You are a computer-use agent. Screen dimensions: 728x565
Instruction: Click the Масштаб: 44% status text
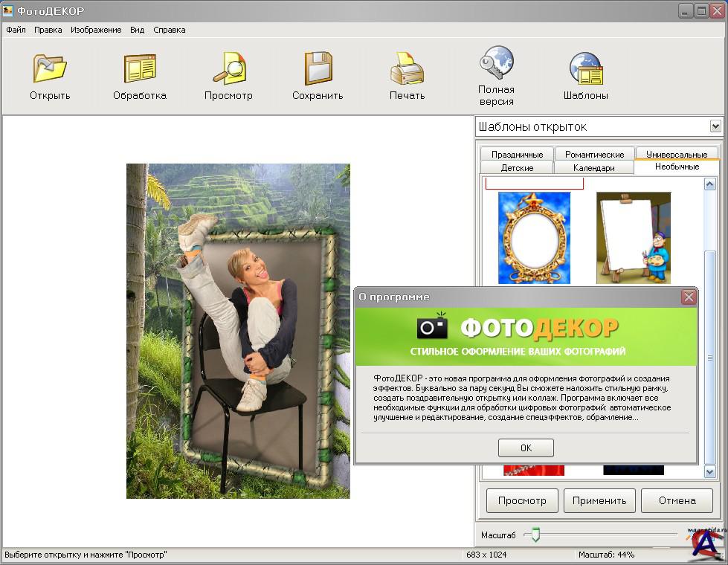[606, 555]
